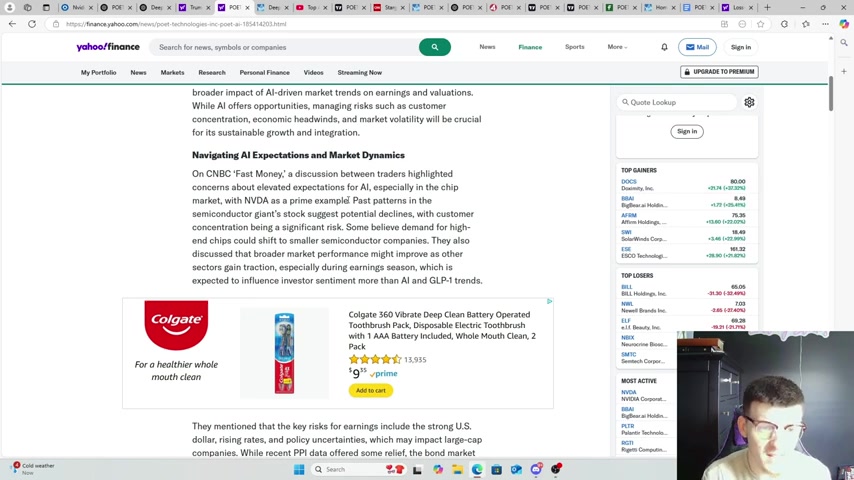Screen dimensions: 854x480
Task: Click the browser back arrow
Action: pyautogui.click(x=12, y=24)
